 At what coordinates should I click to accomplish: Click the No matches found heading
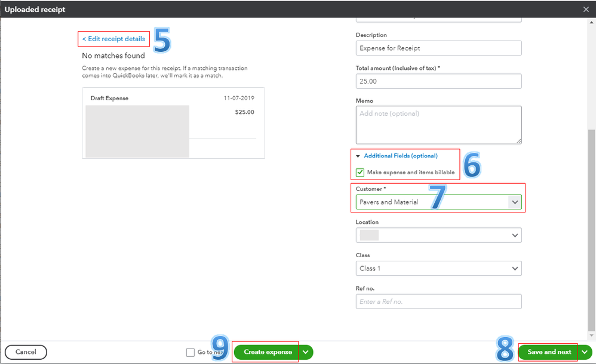113,55
